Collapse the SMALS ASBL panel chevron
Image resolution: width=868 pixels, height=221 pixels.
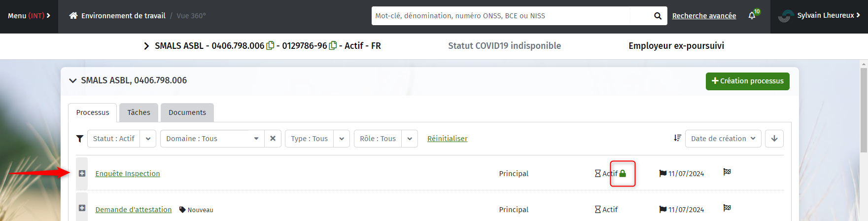73,80
